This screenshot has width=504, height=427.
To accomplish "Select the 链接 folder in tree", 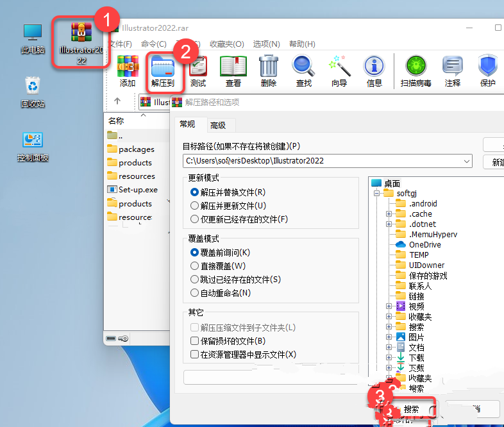I will click(x=410, y=296).
